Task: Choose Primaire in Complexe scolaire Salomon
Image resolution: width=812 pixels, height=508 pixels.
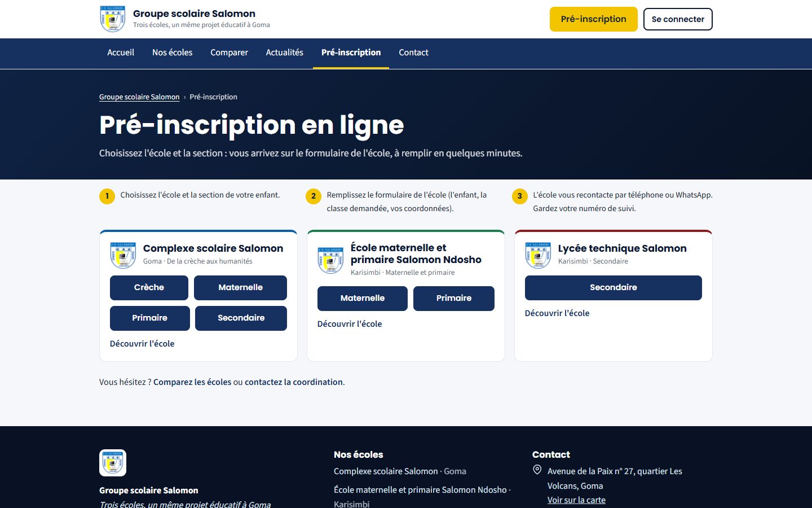Action: tap(149, 318)
